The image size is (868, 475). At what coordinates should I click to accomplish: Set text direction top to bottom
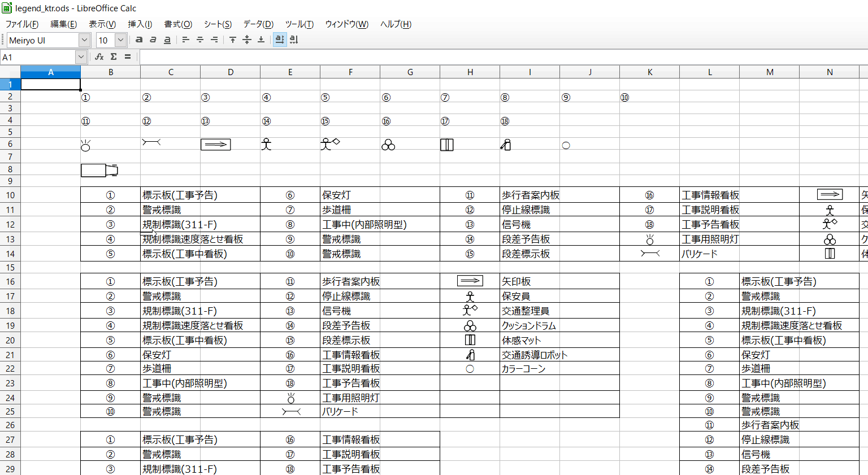pos(294,40)
